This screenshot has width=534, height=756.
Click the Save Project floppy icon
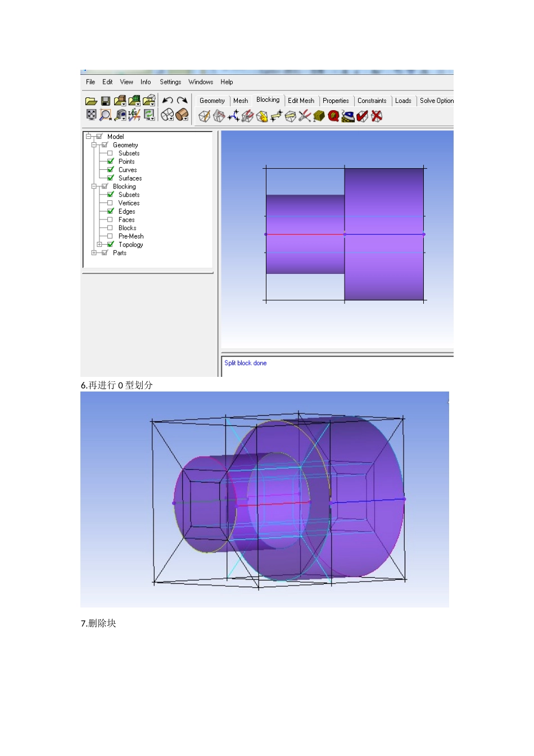tap(105, 101)
